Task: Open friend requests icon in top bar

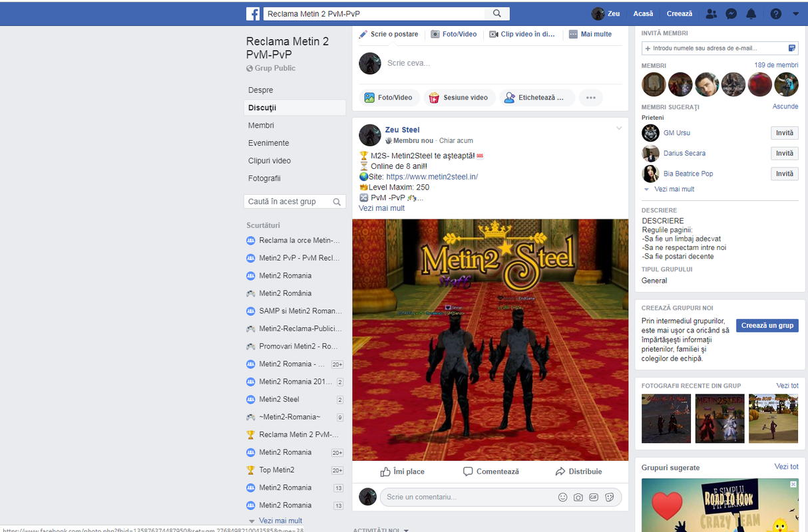Action: click(711, 13)
